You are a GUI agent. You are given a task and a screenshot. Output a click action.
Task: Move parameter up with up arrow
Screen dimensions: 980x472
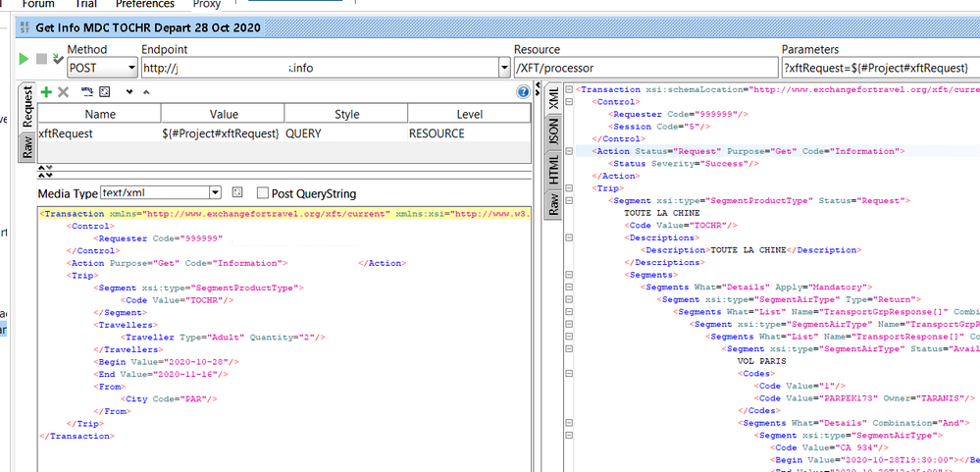[146, 91]
